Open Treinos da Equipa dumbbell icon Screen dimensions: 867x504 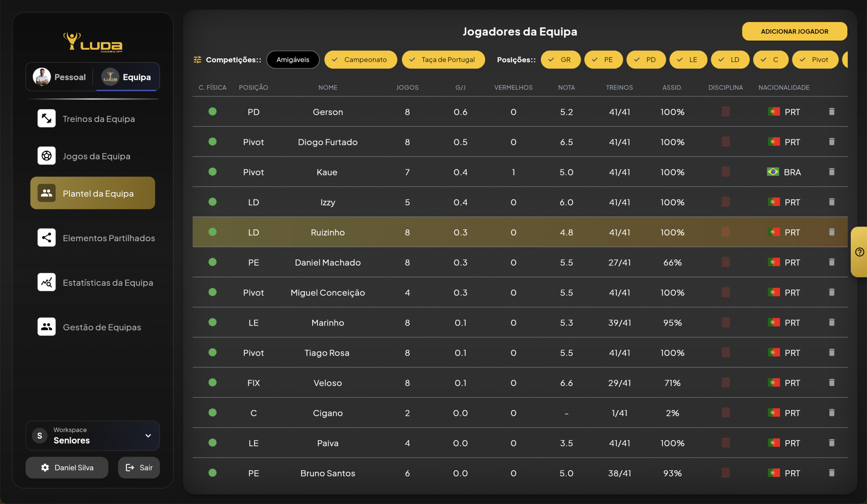pyautogui.click(x=46, y=118)
